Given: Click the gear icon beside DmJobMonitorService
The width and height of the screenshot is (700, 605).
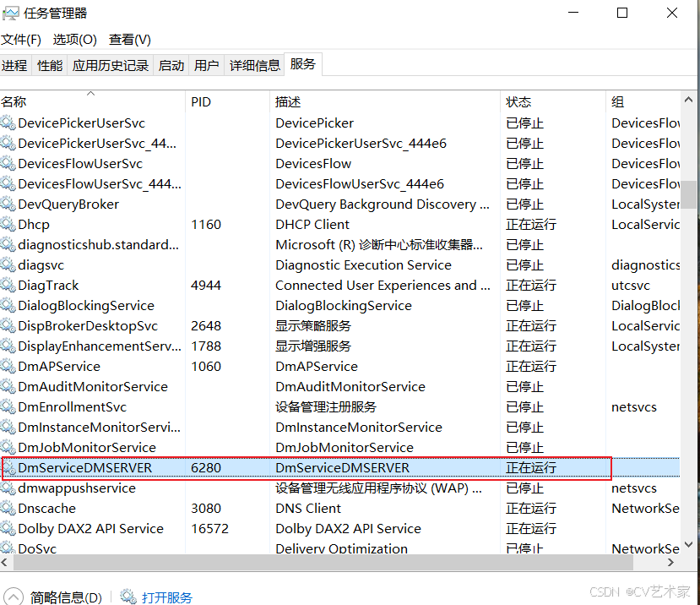Looking at the screenshot, I should point(8,447).
